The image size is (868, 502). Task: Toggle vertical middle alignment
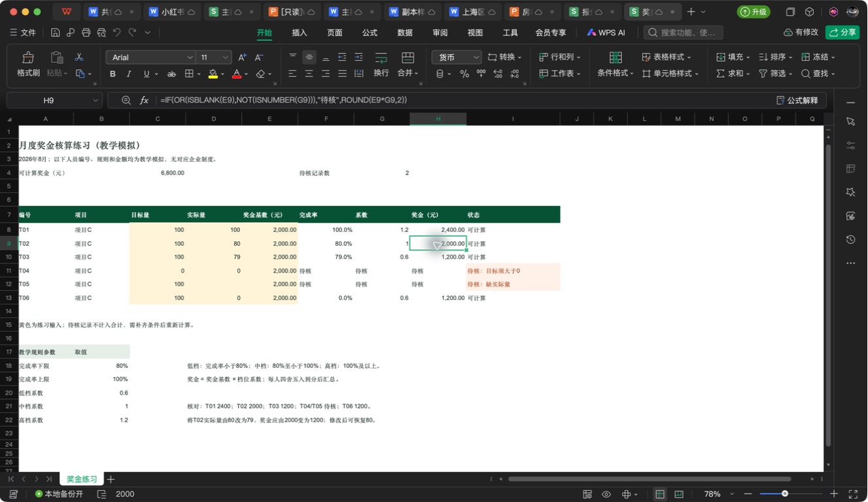coord(309,57)
